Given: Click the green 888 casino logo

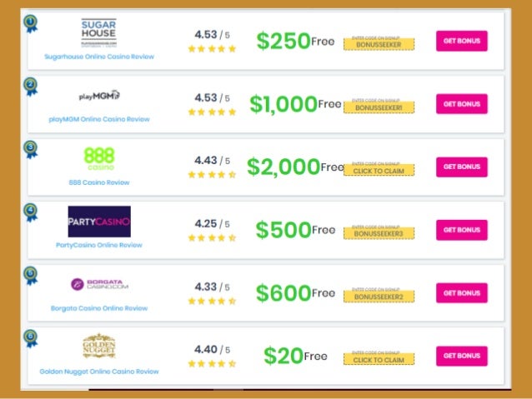Looking at the screenshot, I should pyautogui.click(x=99, y=158).
